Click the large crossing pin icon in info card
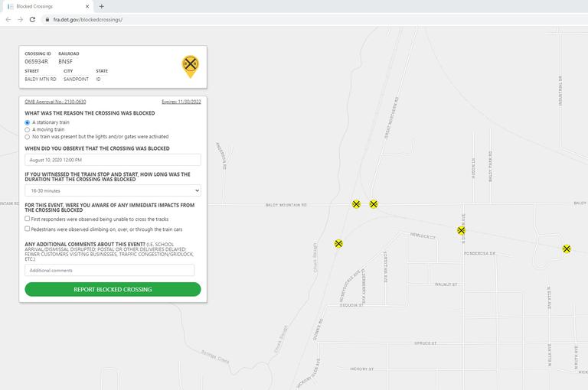Screen dimensions: 588x390 click(x=191, y=67)
